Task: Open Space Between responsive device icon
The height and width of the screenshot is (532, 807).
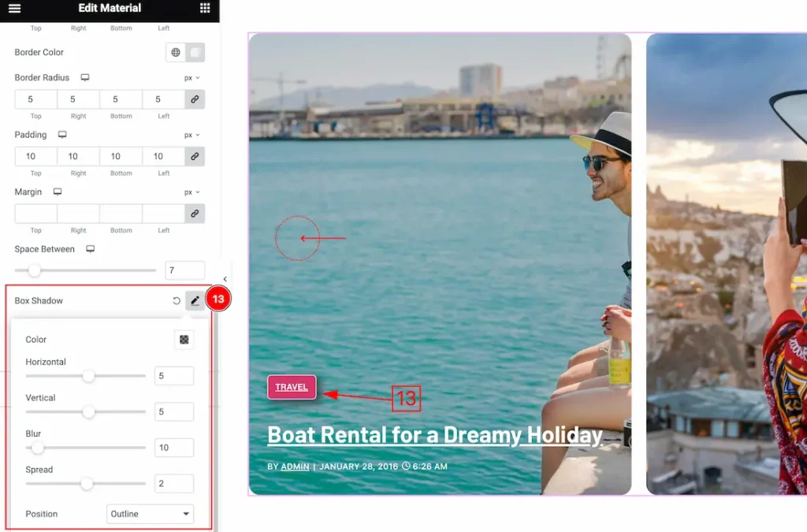Action: [90, 249]
